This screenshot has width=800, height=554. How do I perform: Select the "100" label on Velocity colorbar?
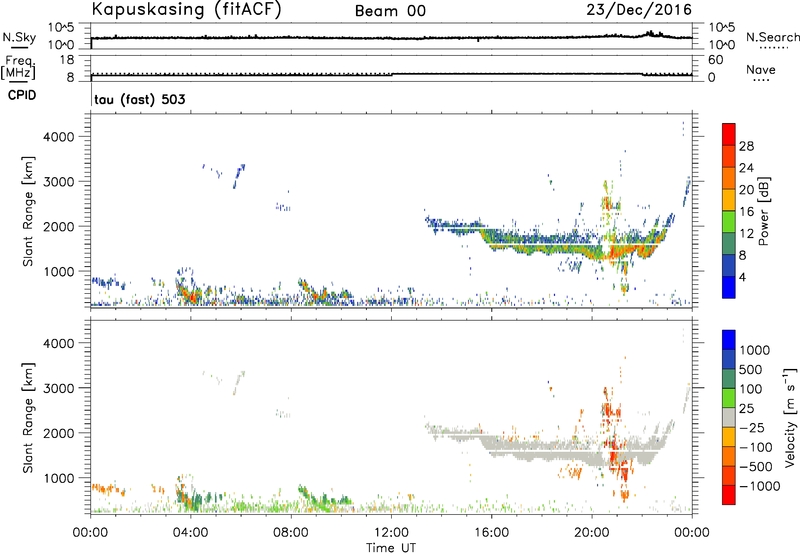pos(751,389)
